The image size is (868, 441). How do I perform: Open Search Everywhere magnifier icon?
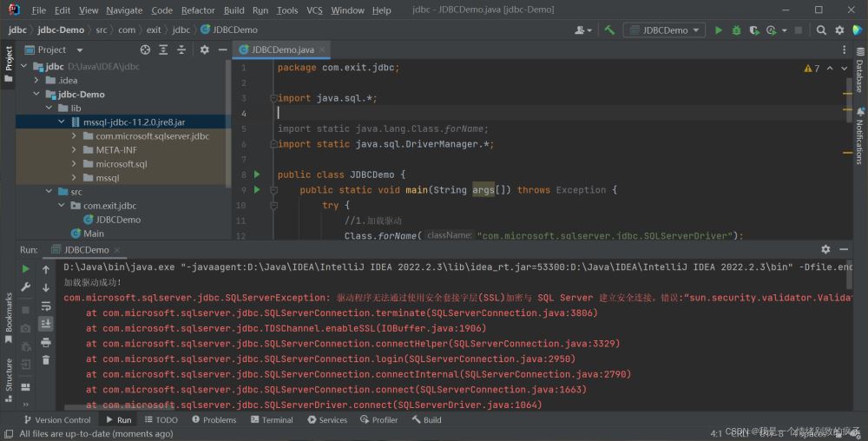click(x=821, y=30)
